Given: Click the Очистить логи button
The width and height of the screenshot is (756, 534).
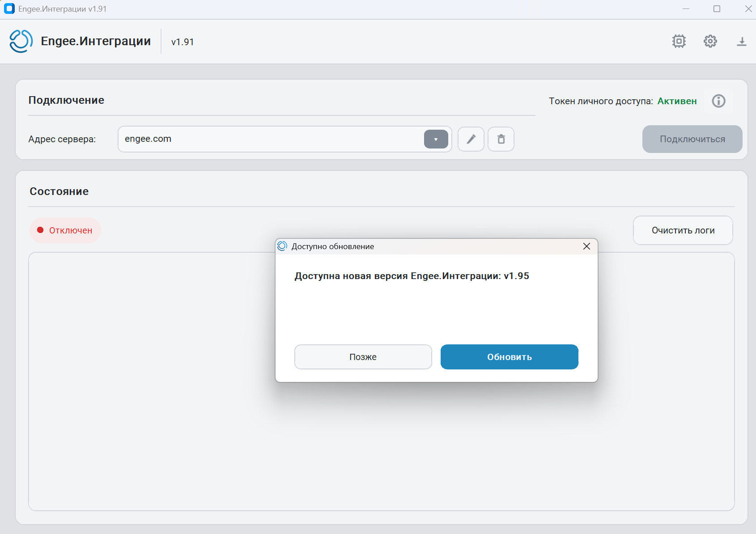Looking at the screenshot, I should [683, 230].
